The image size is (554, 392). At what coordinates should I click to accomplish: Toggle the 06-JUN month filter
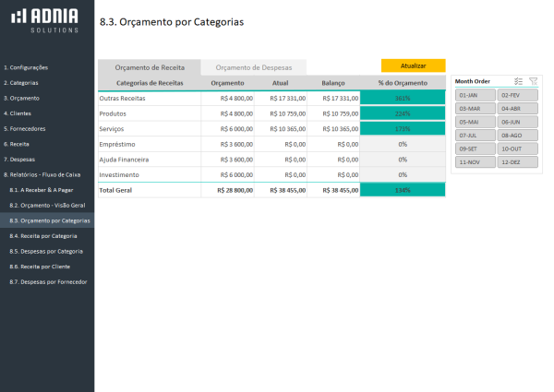point(517,122)
